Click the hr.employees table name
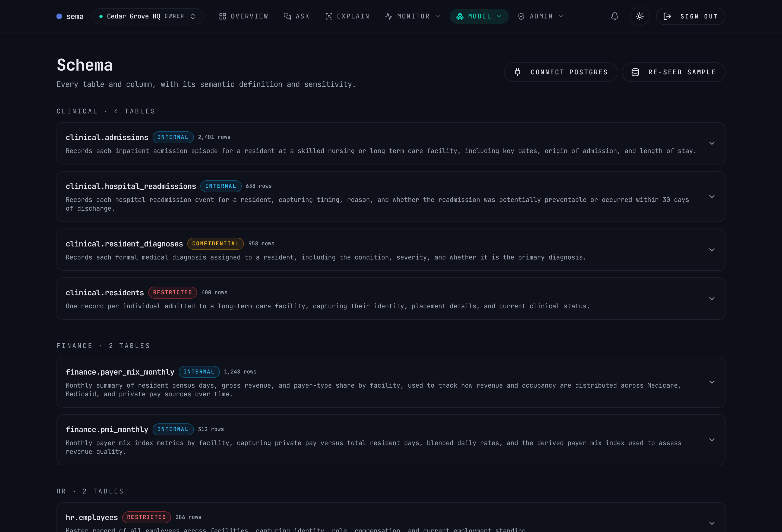 92,517
